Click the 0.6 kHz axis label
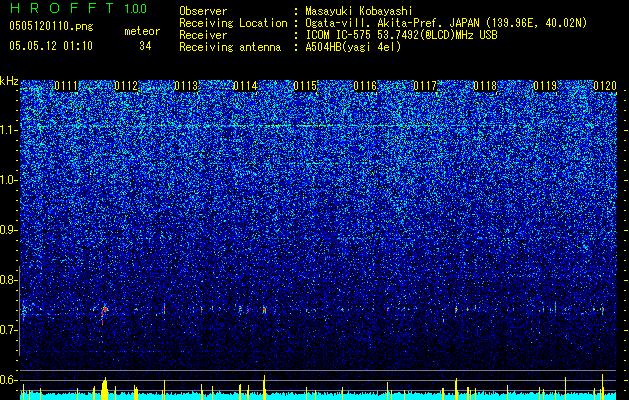This screenshot has width=629, height=400. [x=8, y=380]
